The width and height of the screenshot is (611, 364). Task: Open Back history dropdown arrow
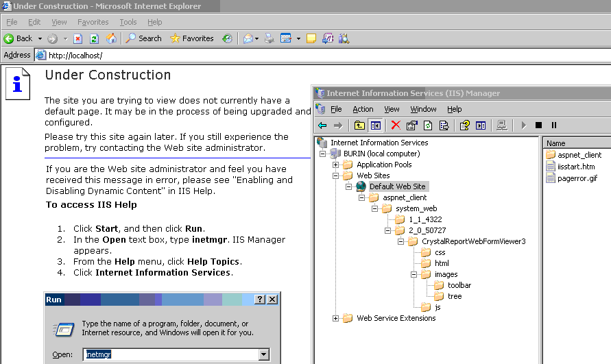pos(40,38)
